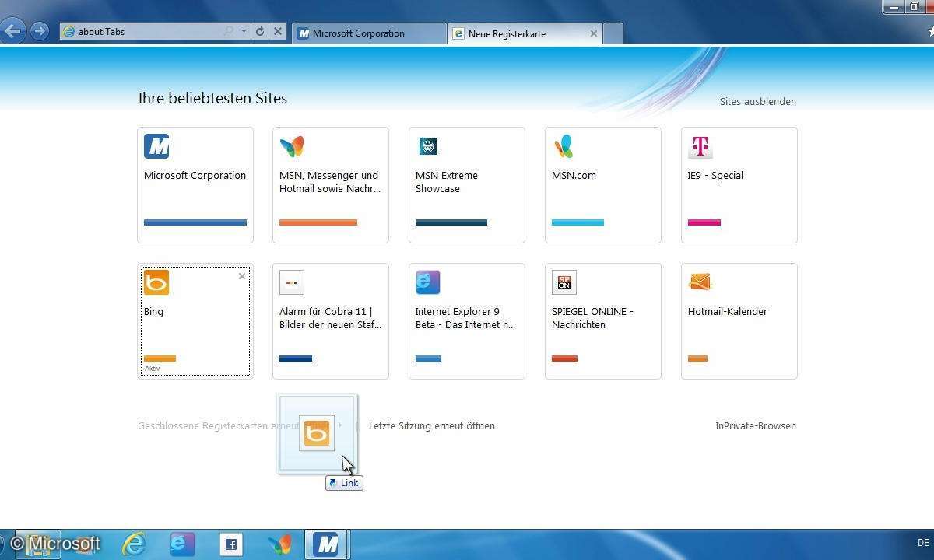The image size is (934, 560).
Task: Open the MSN butterfly taskbar icon
Action: (x=279, y=544)
